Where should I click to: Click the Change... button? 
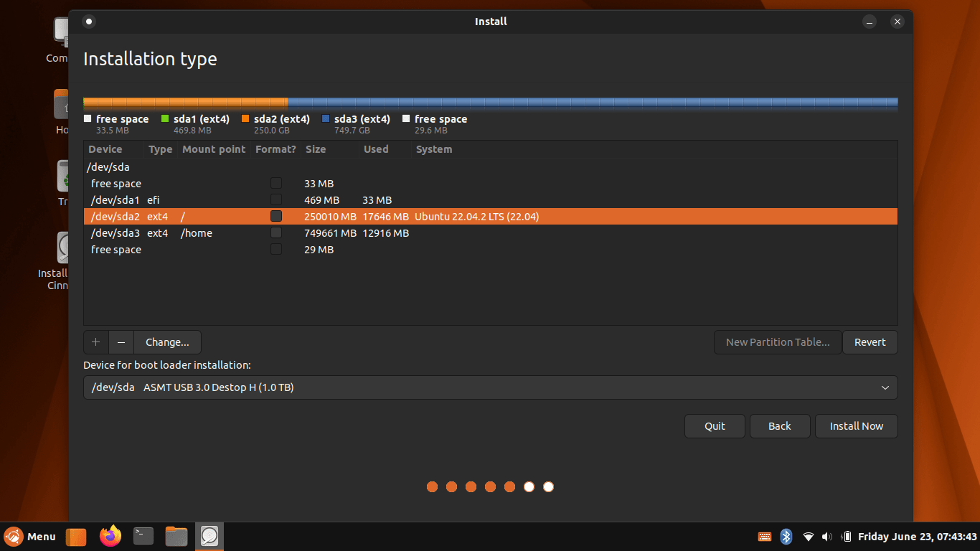pyautogui.click(x=167, y=342)
